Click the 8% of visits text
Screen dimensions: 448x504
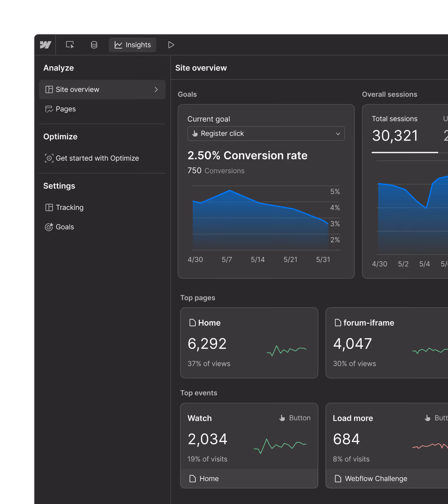pyautogui.click(x=351, y=459)
